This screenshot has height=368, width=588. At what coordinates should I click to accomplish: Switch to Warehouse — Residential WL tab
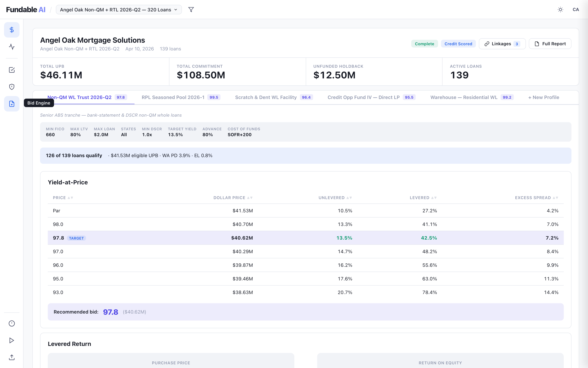pos(472,97)
